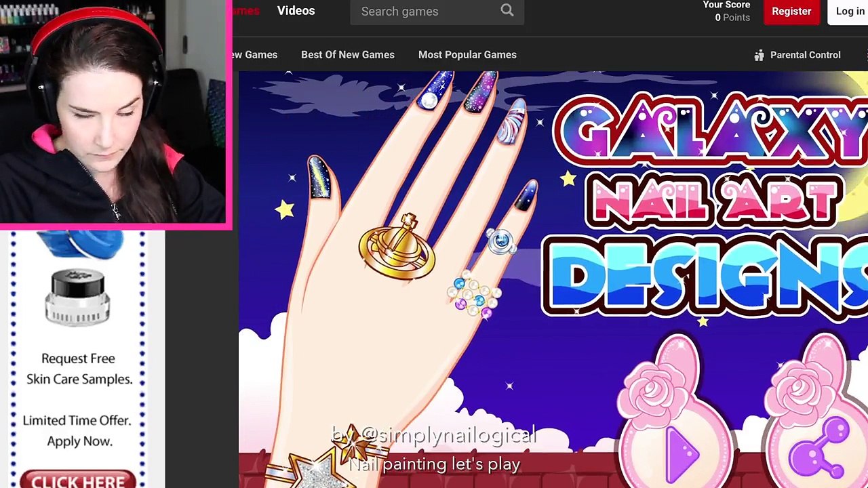Click the Log in button

[848, 12]
